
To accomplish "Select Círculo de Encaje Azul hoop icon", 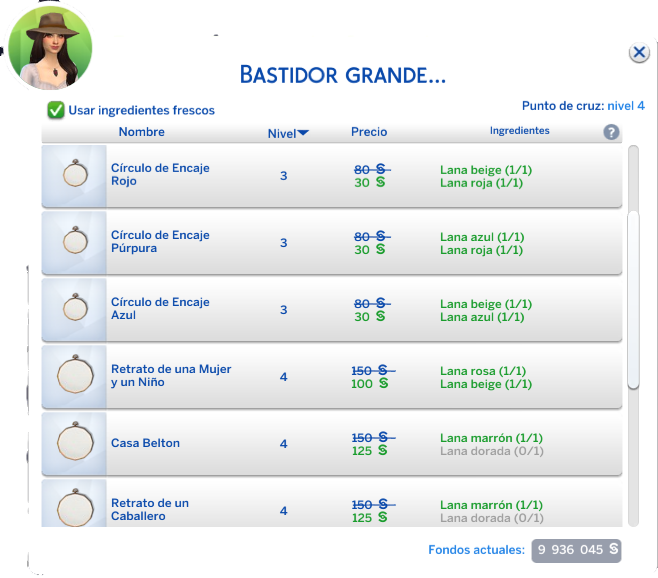I will (75, 307).
